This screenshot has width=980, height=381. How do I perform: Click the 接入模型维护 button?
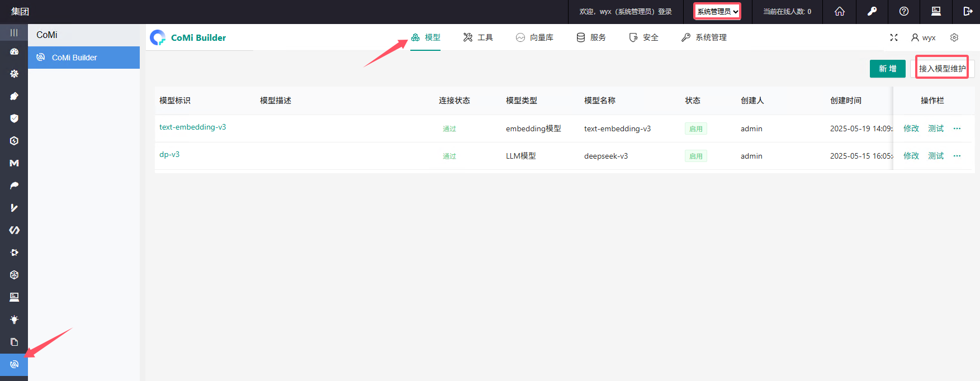[x=942, y=69]
